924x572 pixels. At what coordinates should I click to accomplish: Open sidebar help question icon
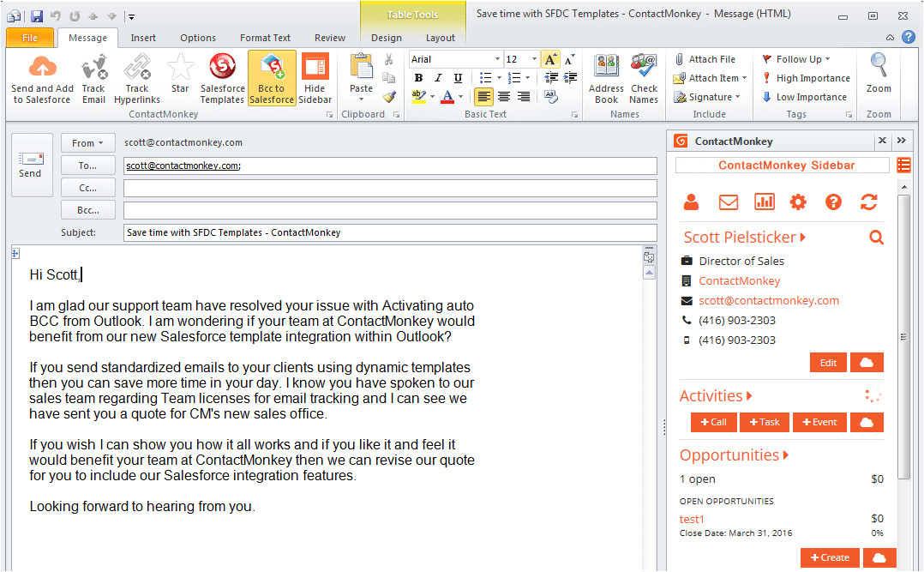(x=833, y=202)
